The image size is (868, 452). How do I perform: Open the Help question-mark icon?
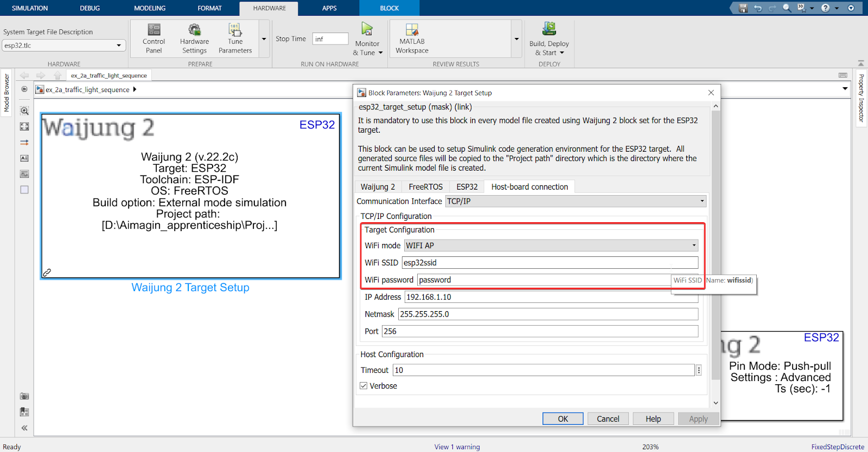pos(825,8)
